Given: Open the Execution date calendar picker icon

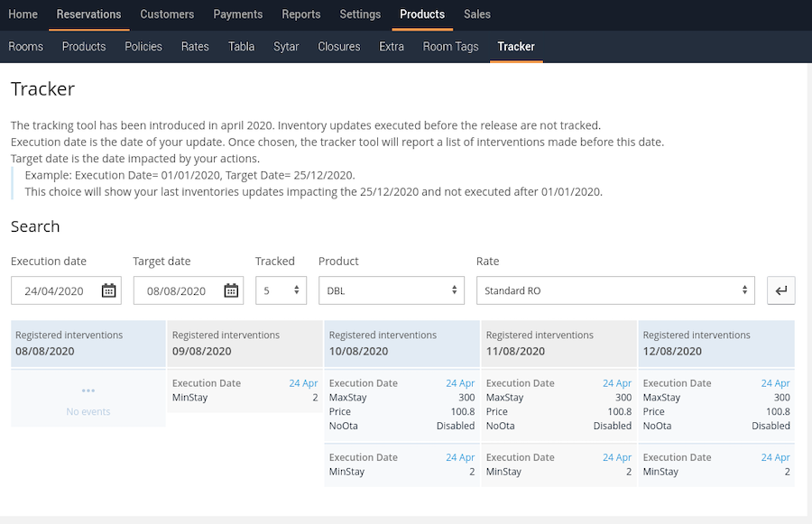Looking at the screenshot, I should 109,290.
